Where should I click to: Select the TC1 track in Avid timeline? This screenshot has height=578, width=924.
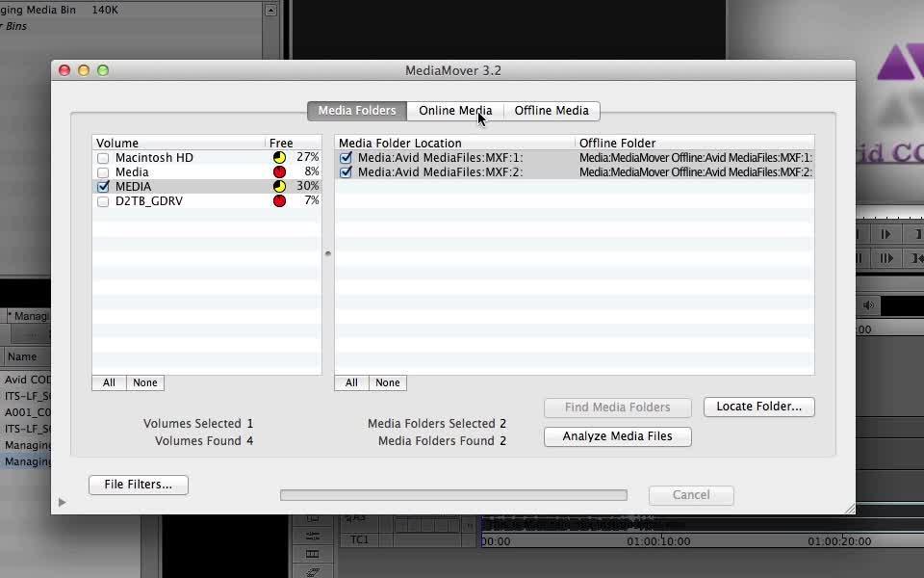[x=359, y=539]
